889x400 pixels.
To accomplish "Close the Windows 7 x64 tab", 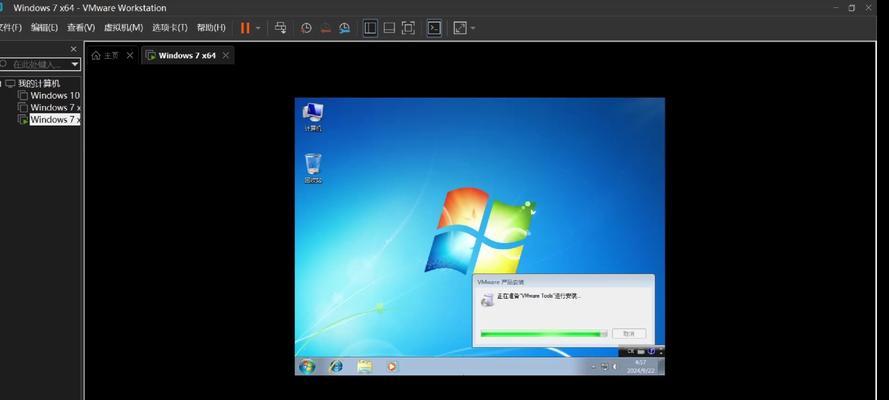I will pyautogui.click(x=226, y=55).
